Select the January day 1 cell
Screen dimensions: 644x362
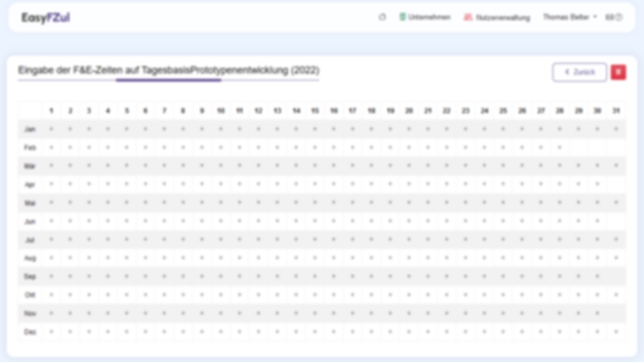click(x=52, y=129)
